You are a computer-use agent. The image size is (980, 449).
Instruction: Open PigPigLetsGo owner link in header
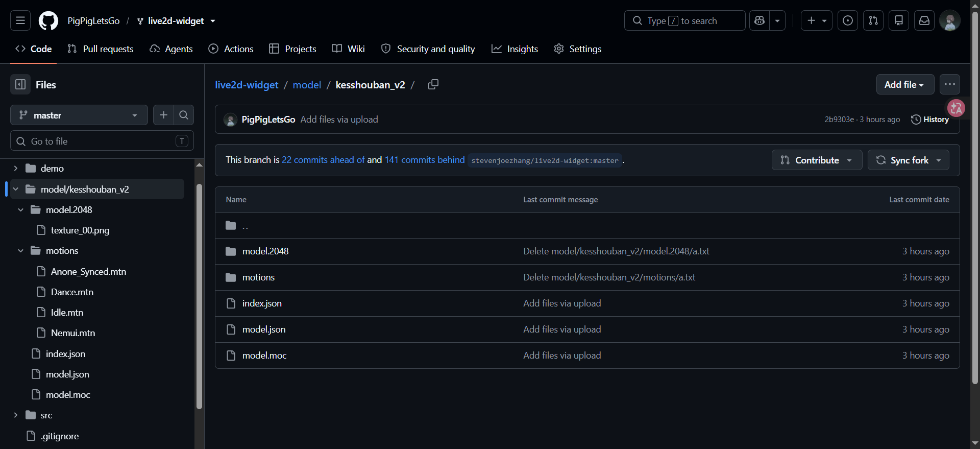tap(93, 21)
